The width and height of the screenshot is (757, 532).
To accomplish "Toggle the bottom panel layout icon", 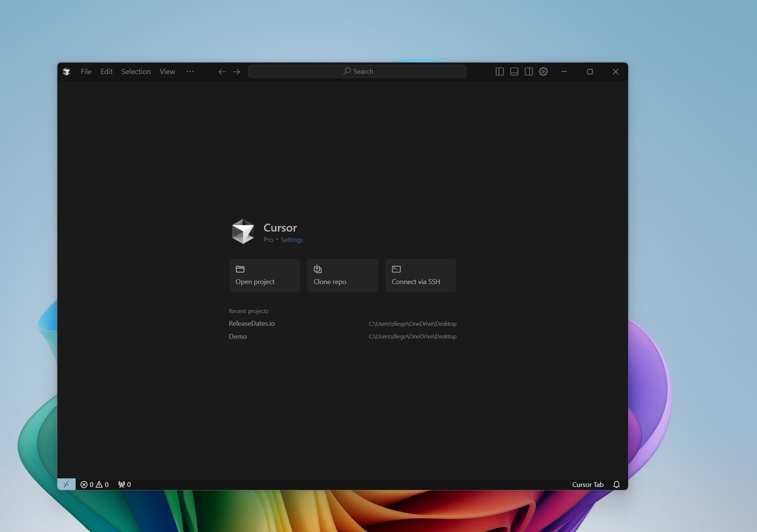I will pyautogui.click(x=514, y=71).
